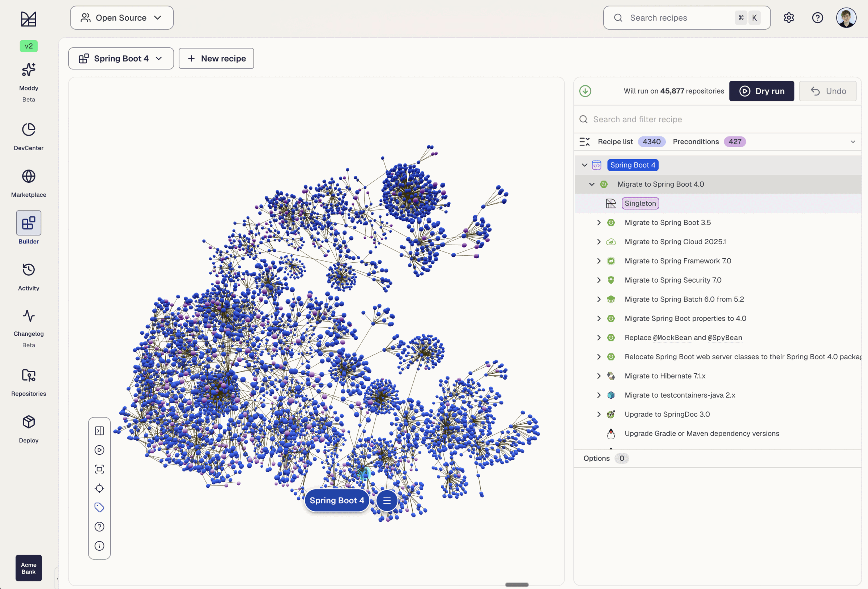This screenshot has height=589, width=868.
Task: Expand Migrate to testcontainers-java 2.x
Action: (x=599, y=395)
